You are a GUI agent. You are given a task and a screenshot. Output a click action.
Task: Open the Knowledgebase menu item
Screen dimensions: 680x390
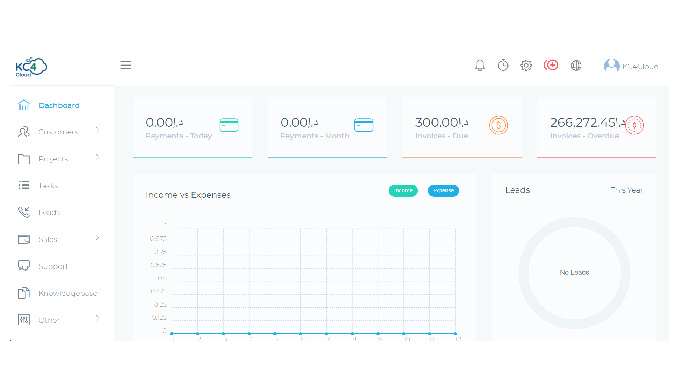point(68,293)
